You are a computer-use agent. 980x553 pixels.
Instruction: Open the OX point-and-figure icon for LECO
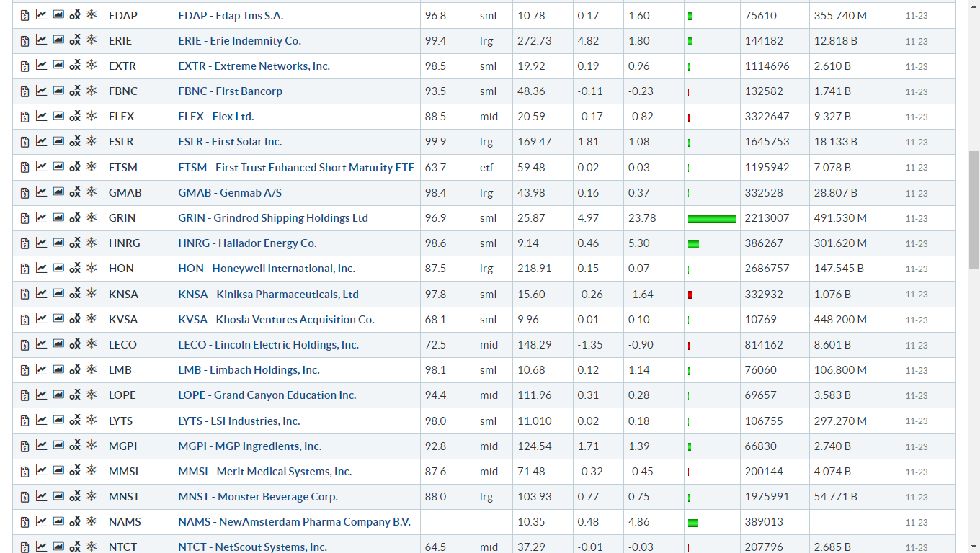point(75,344)
